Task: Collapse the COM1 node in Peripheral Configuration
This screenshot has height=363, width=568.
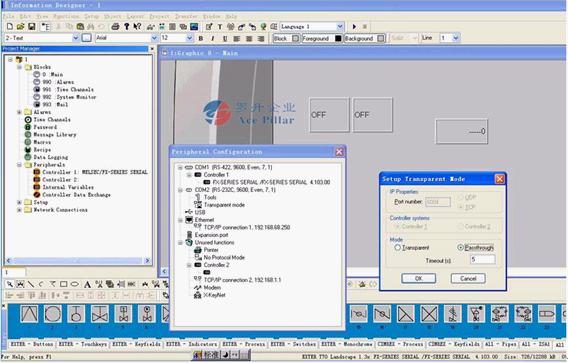Action: click(x=180, y=167)
